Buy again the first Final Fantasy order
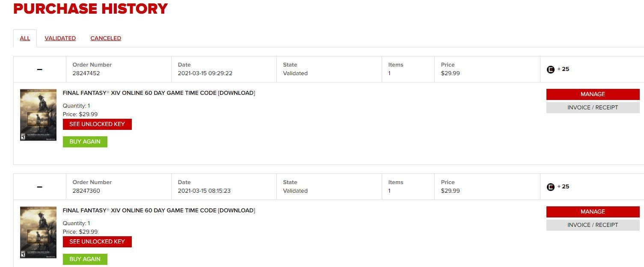 pos(85,142)
